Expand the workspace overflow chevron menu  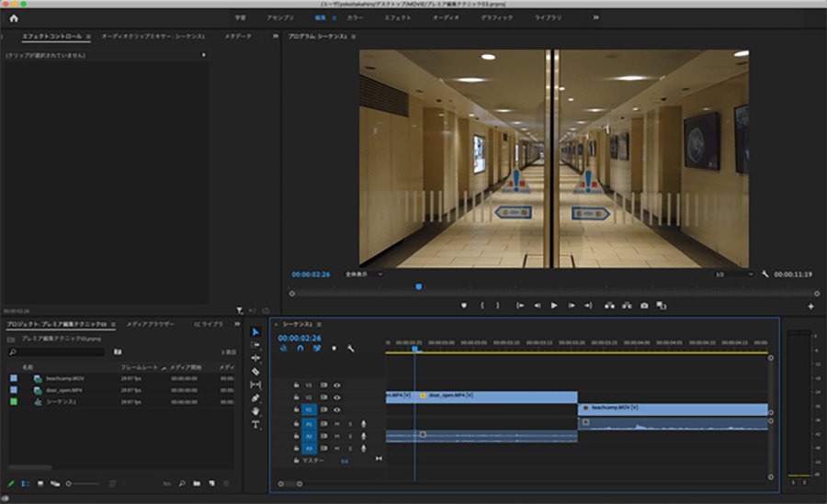[x=595, y=17]
